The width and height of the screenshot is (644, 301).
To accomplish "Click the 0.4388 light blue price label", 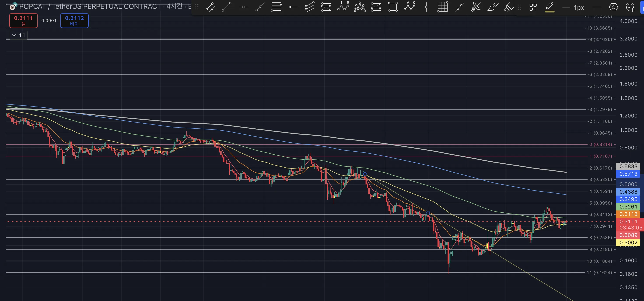I will [628, 192].
